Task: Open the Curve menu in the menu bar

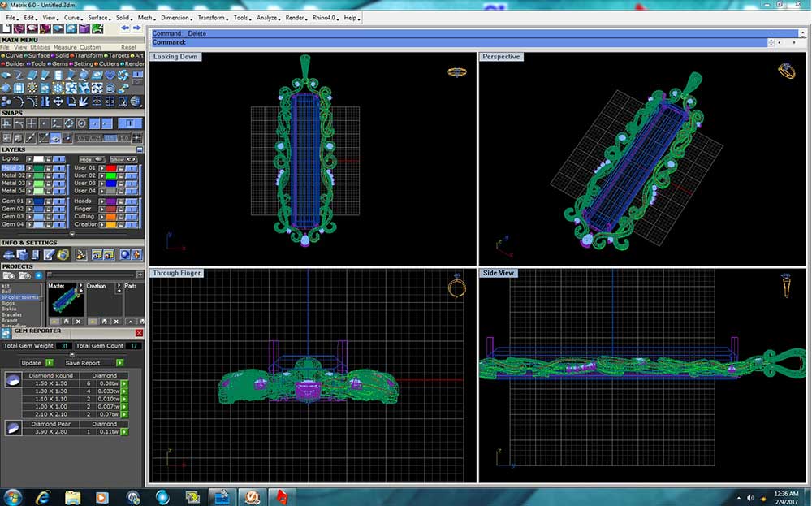Action: click(x=71, y=18)
